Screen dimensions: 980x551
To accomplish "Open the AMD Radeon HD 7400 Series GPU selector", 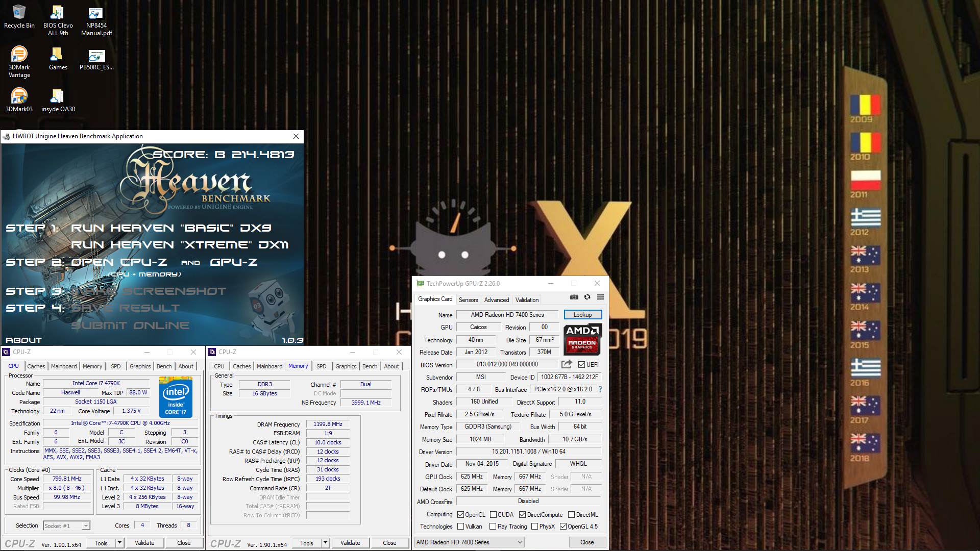I will (469, 542).
